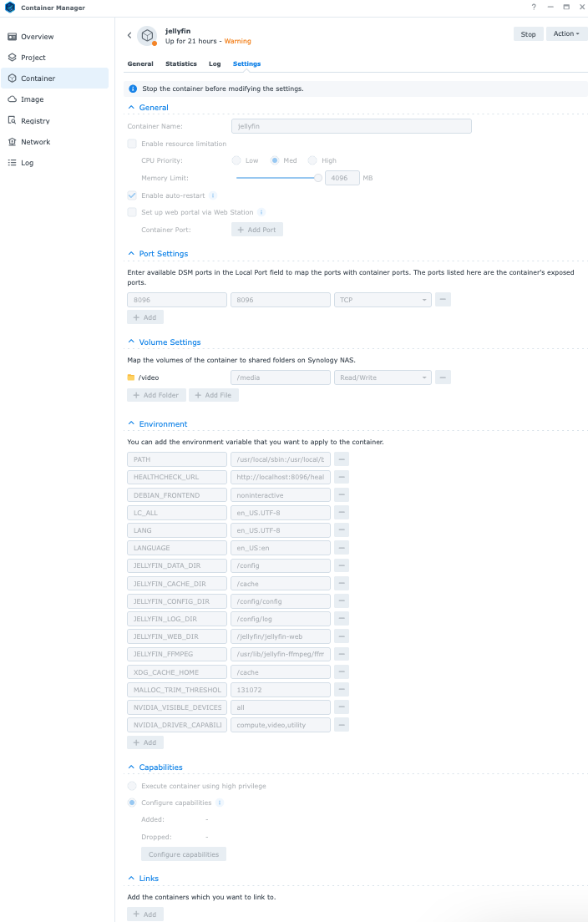Image resolution: width=588 pixels, height=922 pixels.
Task: Remove the /video volume mapping row
Action: coord(444,377)
